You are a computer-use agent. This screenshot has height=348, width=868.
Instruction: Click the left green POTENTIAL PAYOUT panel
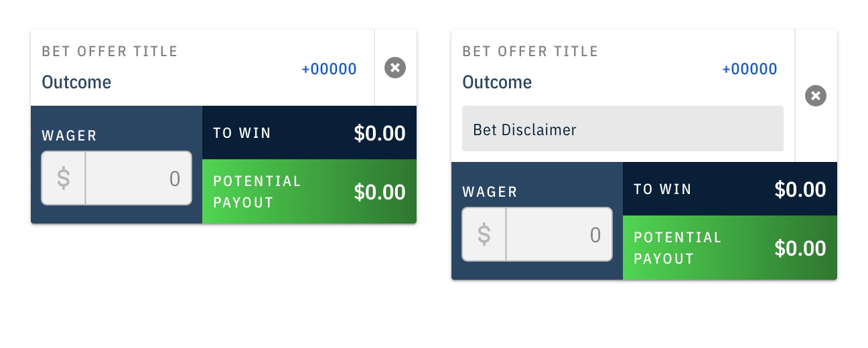pyautogui.click(x=309, y=191)
